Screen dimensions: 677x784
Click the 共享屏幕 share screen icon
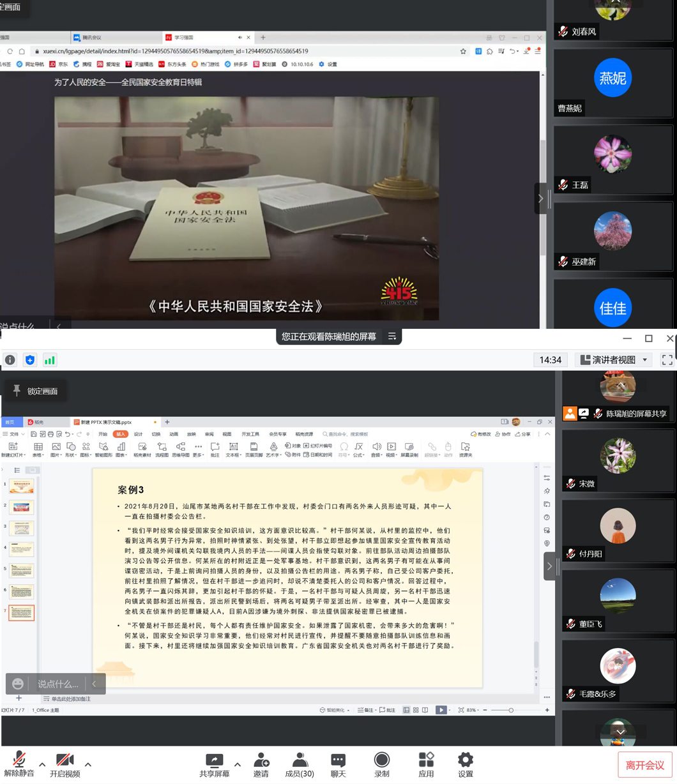point(214,764)
